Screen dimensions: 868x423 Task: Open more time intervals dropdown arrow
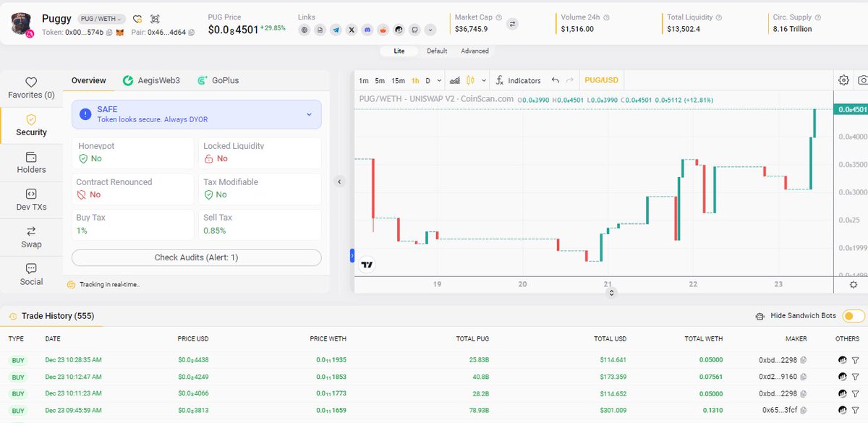(x=438, y=81)
